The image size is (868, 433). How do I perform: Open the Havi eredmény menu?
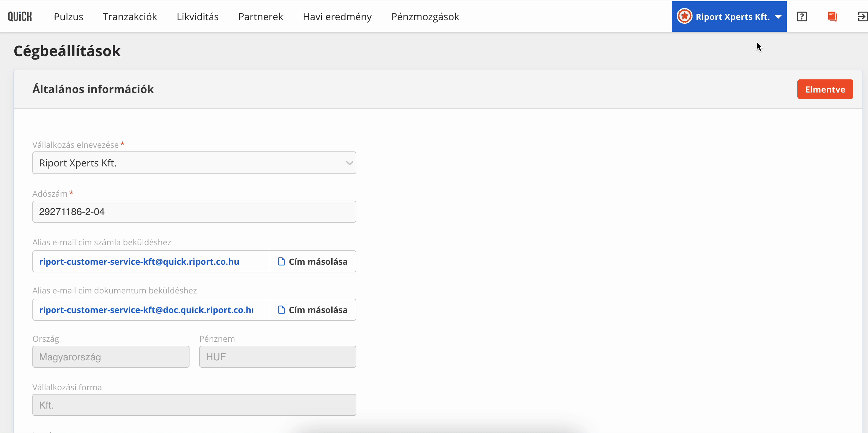tap(337, 16)
